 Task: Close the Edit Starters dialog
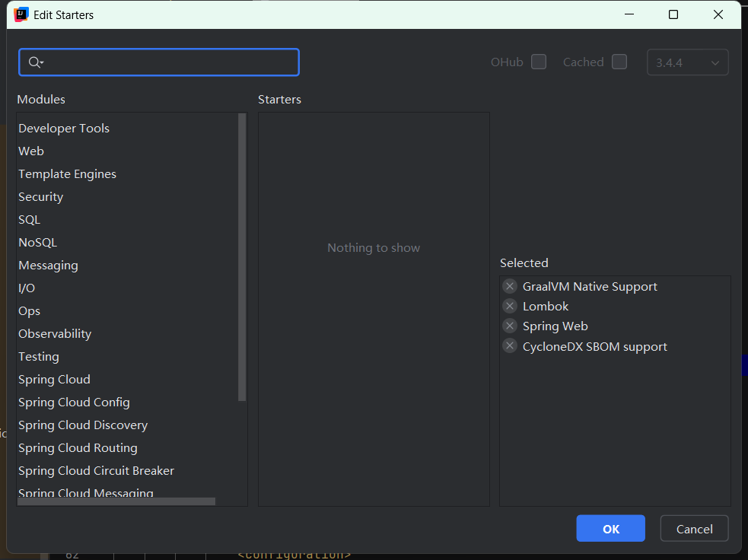[718, 14]
